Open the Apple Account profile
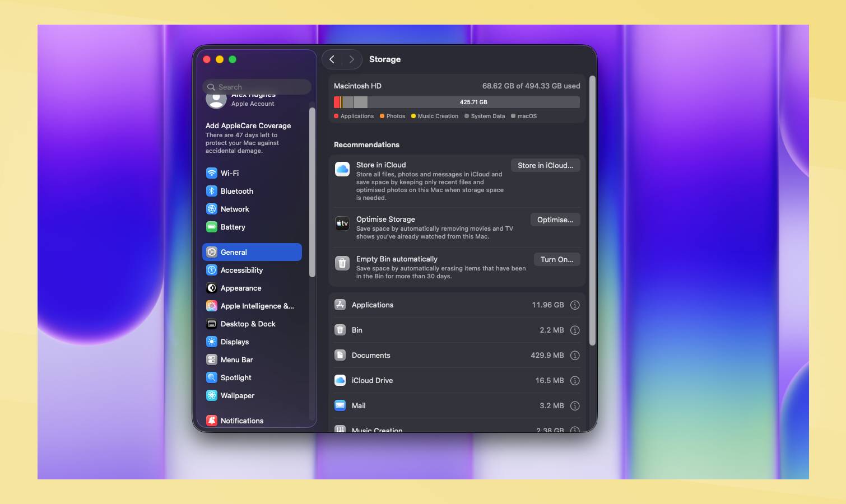 click(241, 101)
